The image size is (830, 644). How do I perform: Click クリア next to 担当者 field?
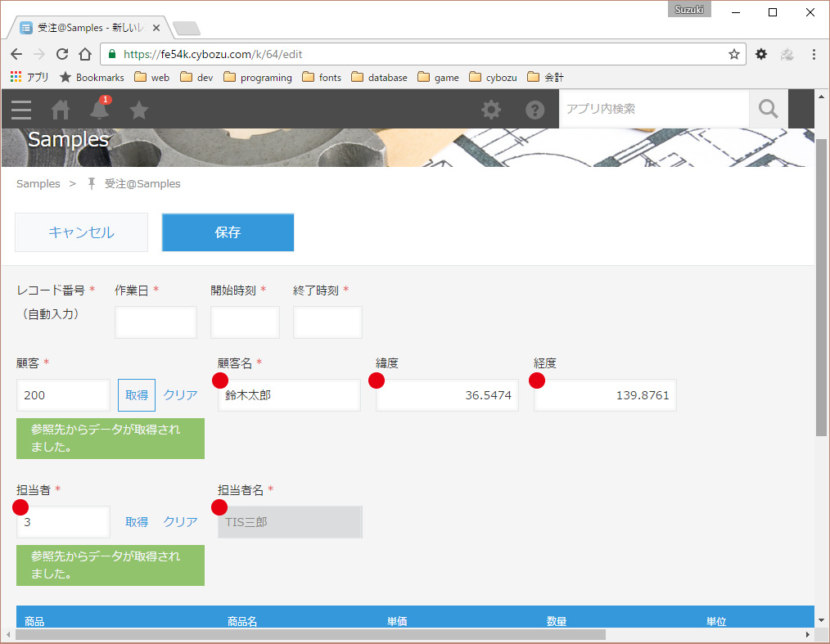click(x=180, y=522)
